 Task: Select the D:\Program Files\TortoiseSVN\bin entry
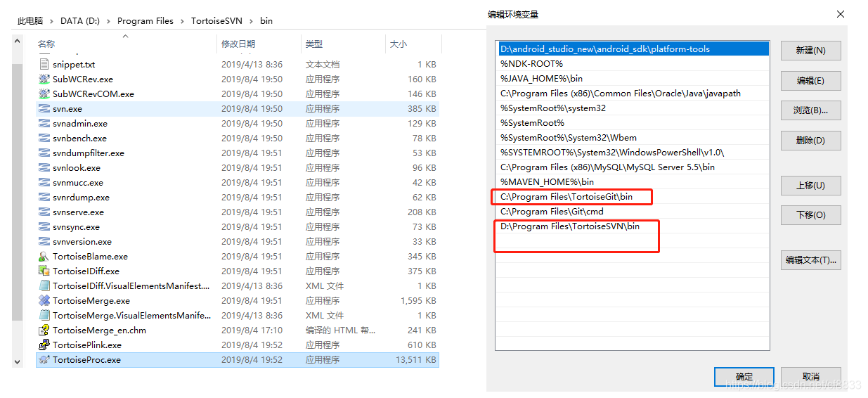point(633,226)
